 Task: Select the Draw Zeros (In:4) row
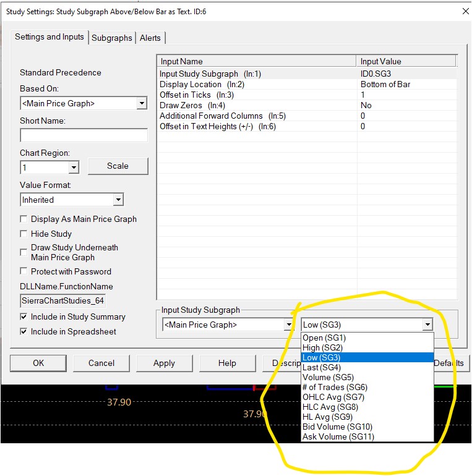307,105
